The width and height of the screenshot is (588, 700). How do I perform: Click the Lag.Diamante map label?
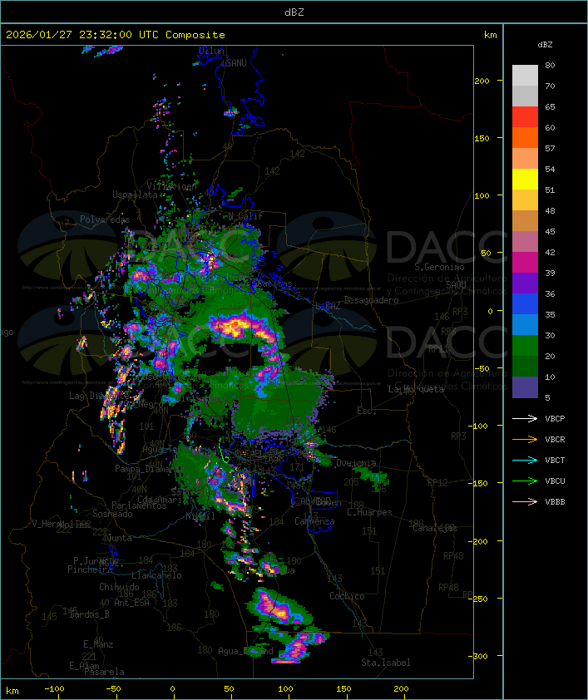99,396
